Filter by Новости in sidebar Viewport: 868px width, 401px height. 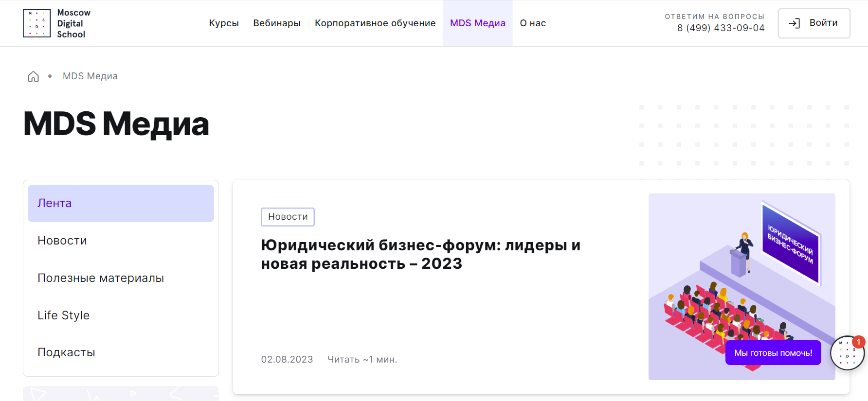click(x=121, y=241)
